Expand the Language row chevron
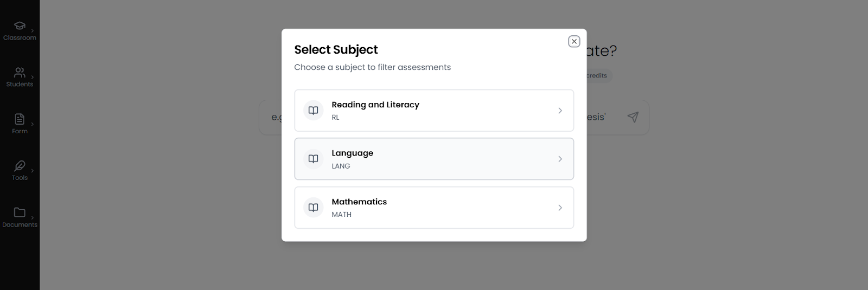The image size is (868, 290). click(560, 159)
